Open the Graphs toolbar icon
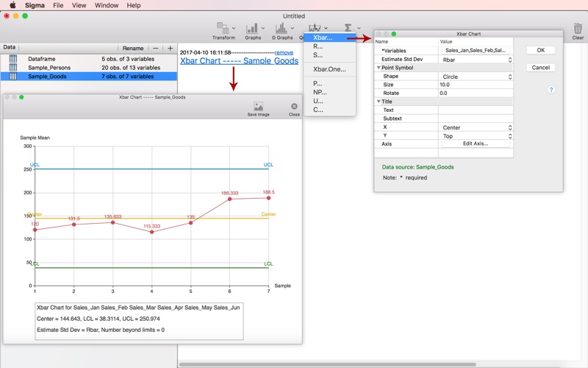The image size is (588, 368). (x=251, y=28)
